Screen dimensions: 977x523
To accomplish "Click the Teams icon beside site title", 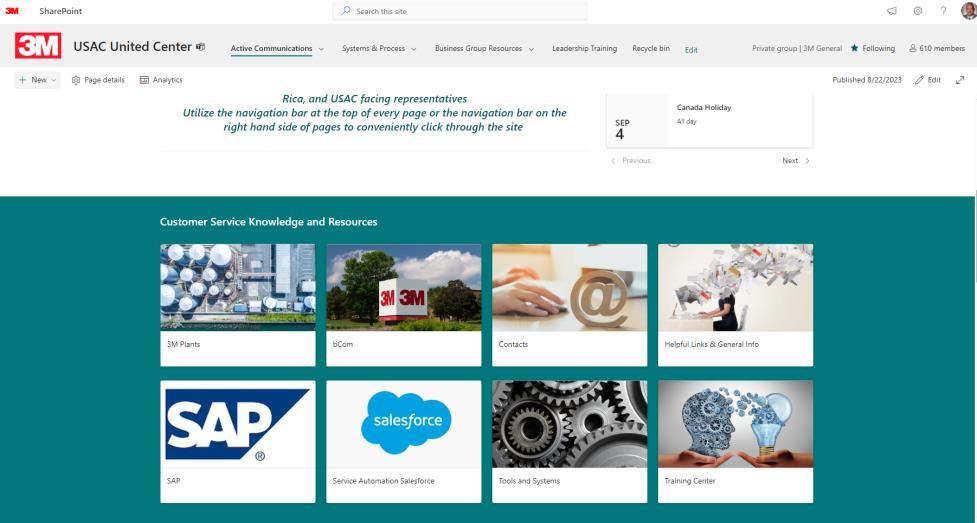I will tap(201, 47).
